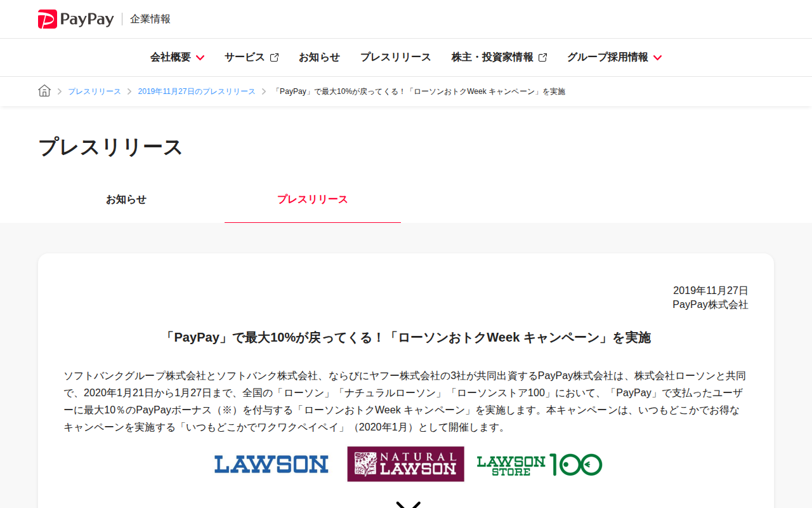Open the home icon in the breadcrumb

(44, 91)
